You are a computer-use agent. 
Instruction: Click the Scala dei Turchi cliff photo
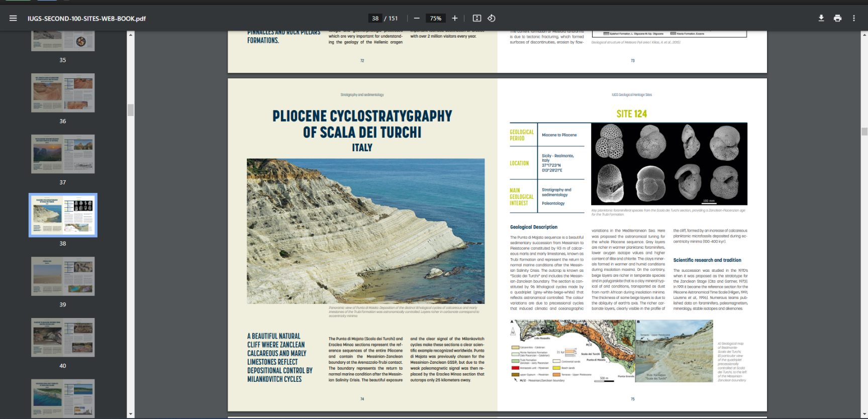click(366, 231)
